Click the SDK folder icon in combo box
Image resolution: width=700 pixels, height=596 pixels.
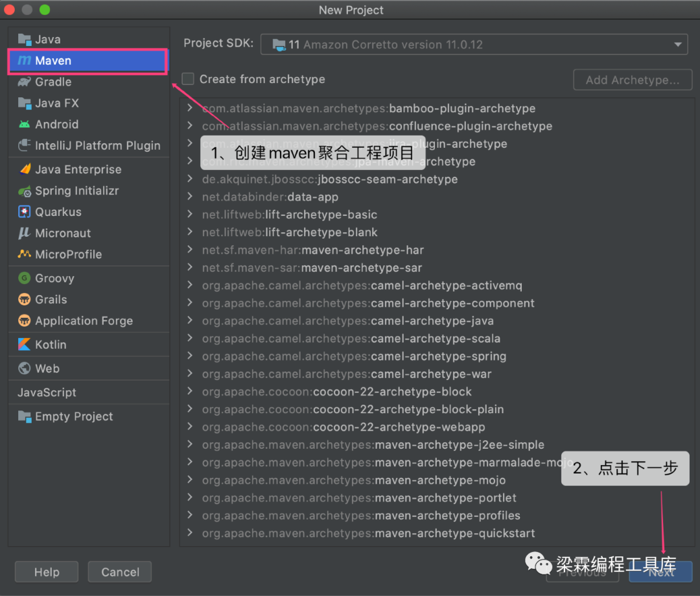[x=279, y=45]
